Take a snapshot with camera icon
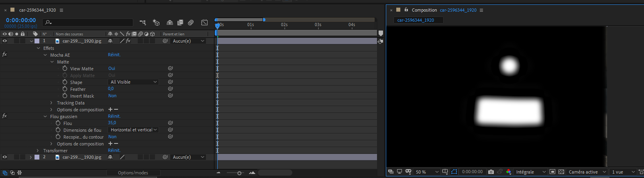Viewport: 644px width, 178px height. (491, 172)
